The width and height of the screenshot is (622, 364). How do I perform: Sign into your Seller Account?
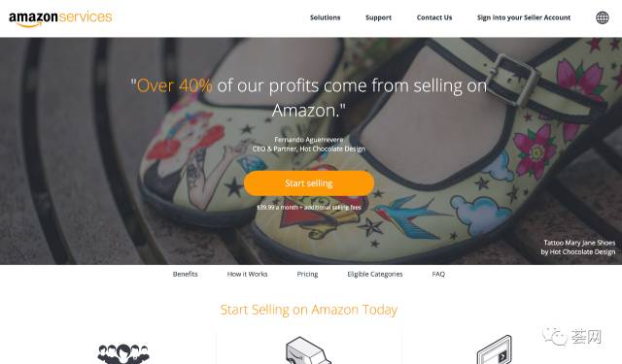point(524,17)
